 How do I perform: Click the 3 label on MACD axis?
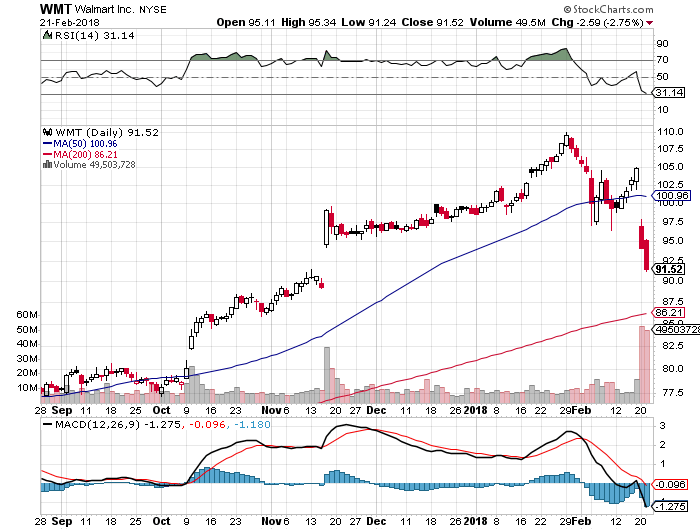click(662, 426)
